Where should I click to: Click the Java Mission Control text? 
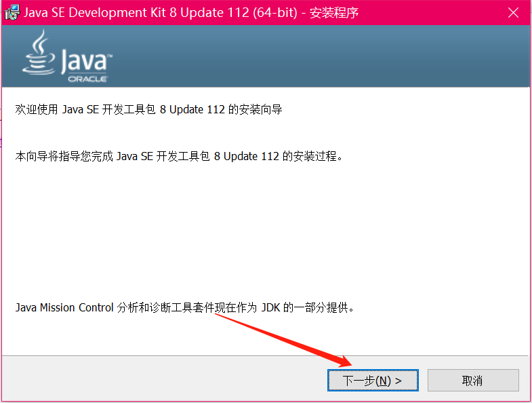[x=64, y=307]
